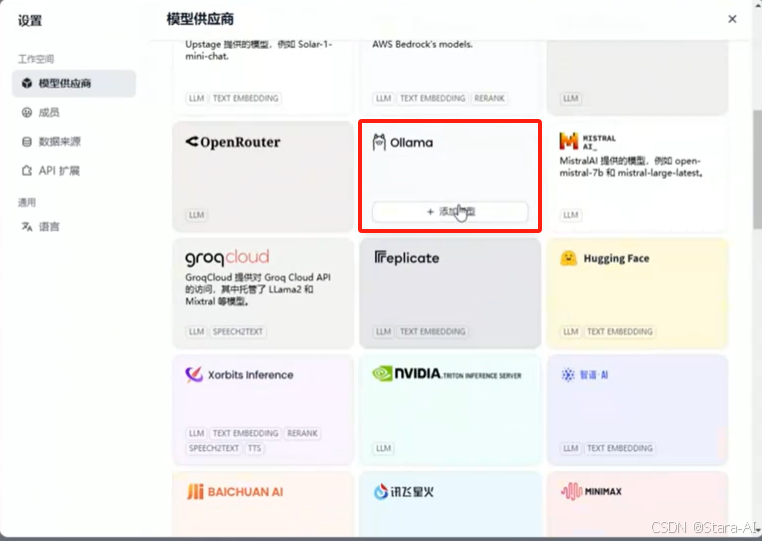Image resolution: width=762 pixels, height=541 pixels.
Task: Click the LLM tag on Mistral AI card
Action: pyautogui.click(x=571, y=215)
